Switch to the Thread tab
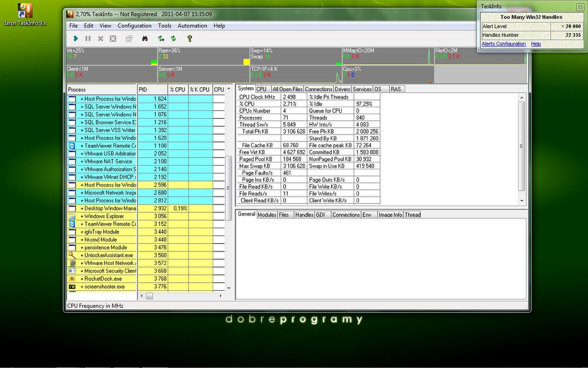The image size is (588, 368). [x=413, y=215]
